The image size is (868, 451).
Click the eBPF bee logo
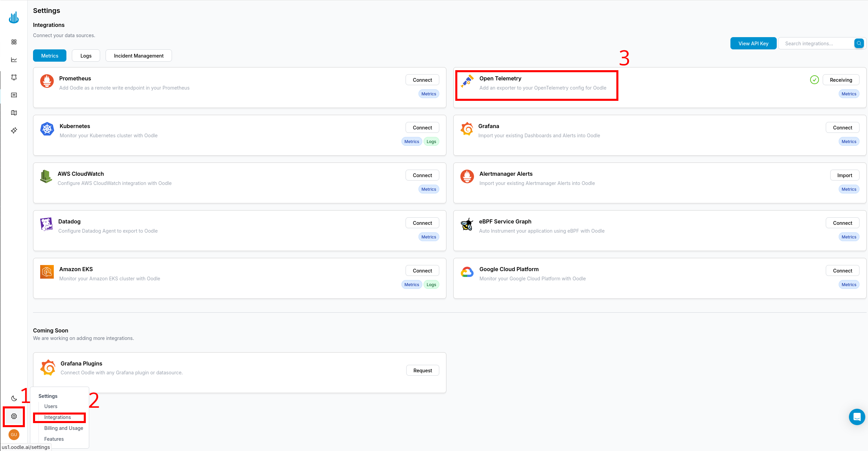click(467, 224)
